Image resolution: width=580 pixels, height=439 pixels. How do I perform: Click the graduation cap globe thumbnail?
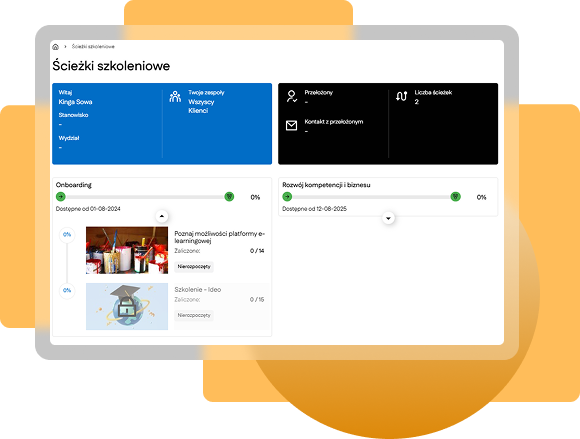(x=127, y=306)
